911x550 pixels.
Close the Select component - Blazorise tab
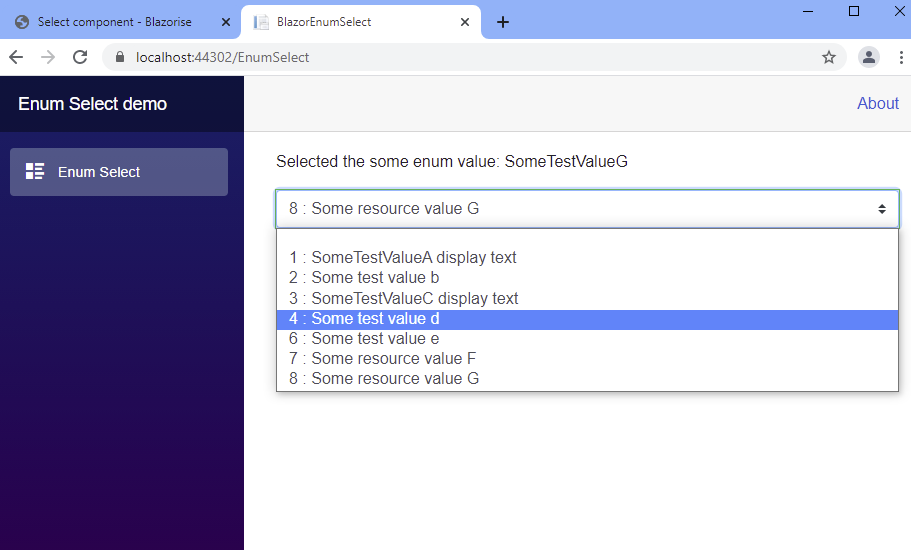point(226,22)
